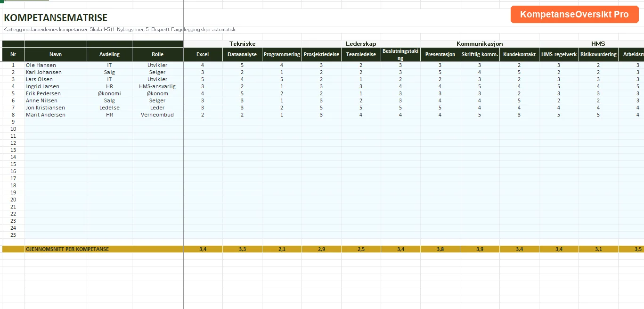The height and width of the screenshot is (309, 644).
Task: Select row number 25 cell
Action: click(x=13, y=235)
